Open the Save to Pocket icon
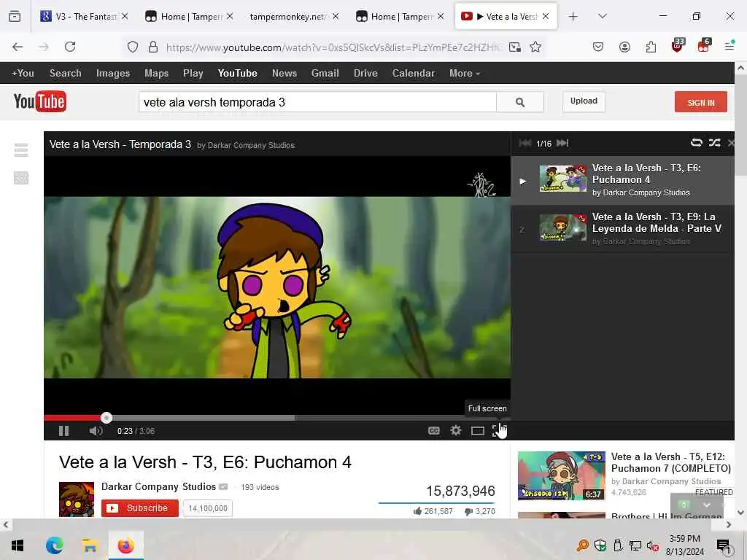Viewport: 747px width, 560px height. pos(598,47)
